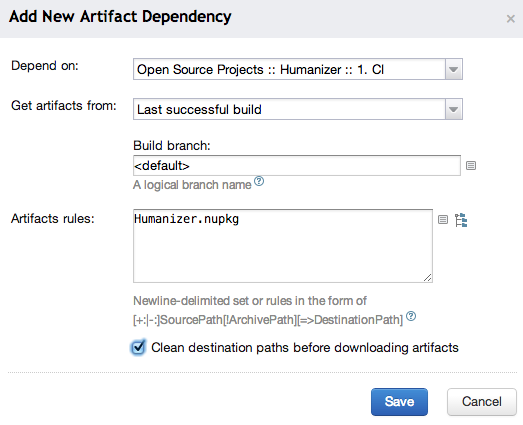The height and width of the screenshot is (425, 523).
Task: Click the 'Add New Artifact Dependency' title bar
Action: click(262, 19)
